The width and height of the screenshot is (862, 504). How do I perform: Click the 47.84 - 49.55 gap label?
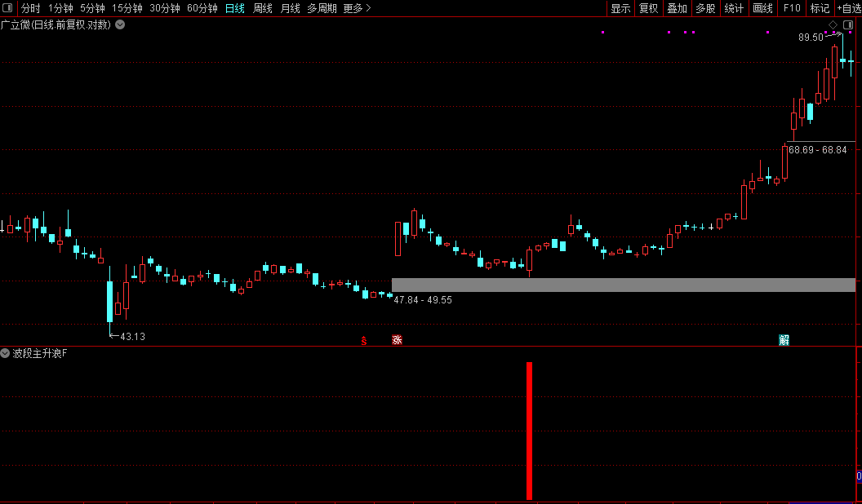[x=423, y=300]
